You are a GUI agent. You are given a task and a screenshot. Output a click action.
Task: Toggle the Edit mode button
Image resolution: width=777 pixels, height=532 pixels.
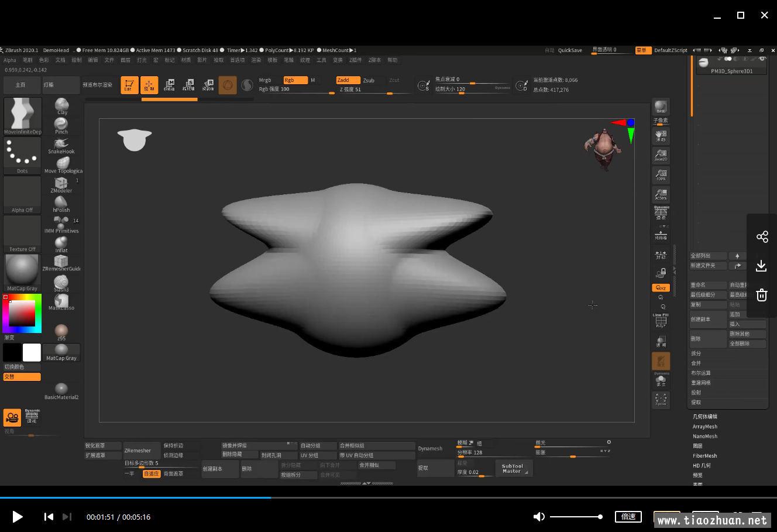(129, 85)
